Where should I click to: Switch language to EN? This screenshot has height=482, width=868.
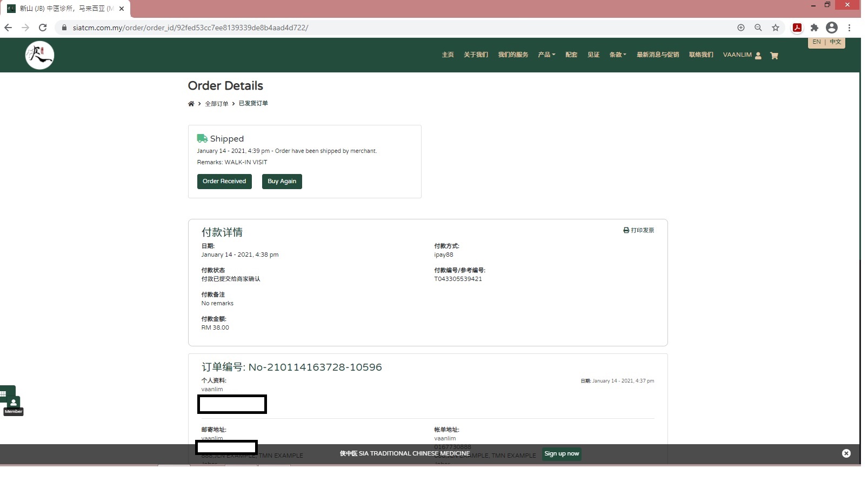pyautogui.click(x=816, y=42)
